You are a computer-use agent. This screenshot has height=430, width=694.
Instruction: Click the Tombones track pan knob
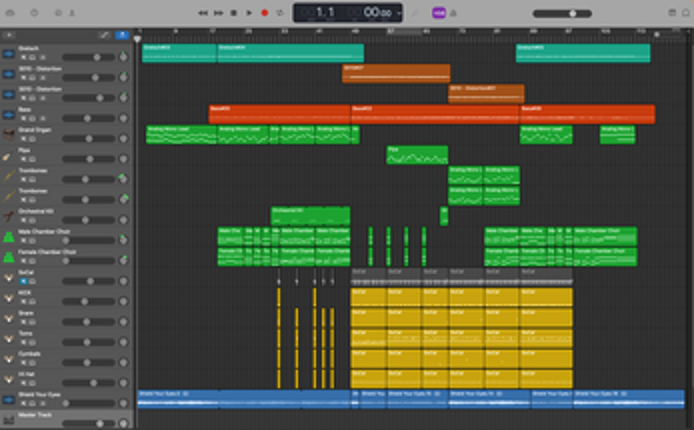[x=122, y=179]
